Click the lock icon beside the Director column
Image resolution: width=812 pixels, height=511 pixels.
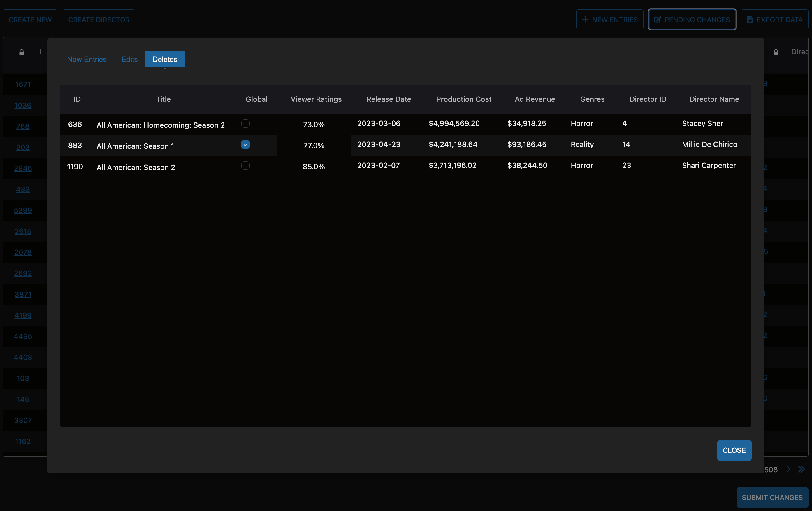[x=776, y=52]
